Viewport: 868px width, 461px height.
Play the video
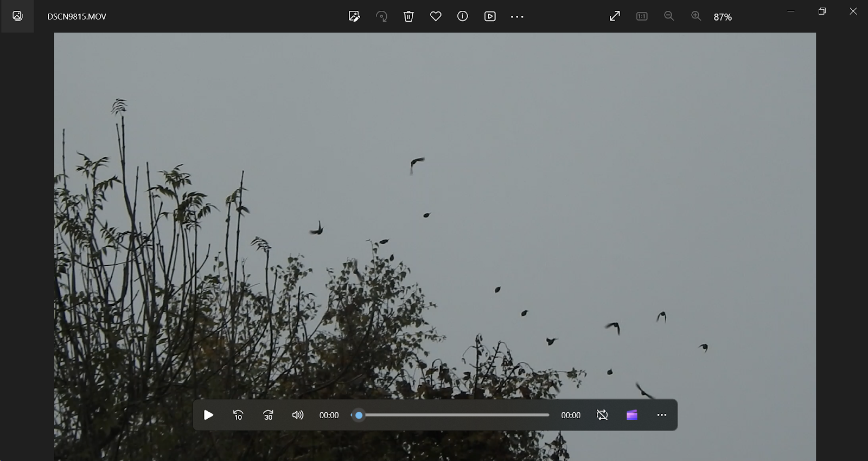click(208, 415)
